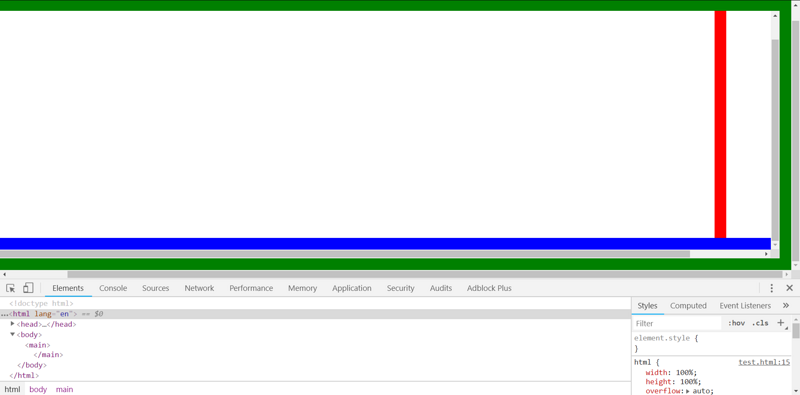Add new style rule plus icon

point(781,323)
